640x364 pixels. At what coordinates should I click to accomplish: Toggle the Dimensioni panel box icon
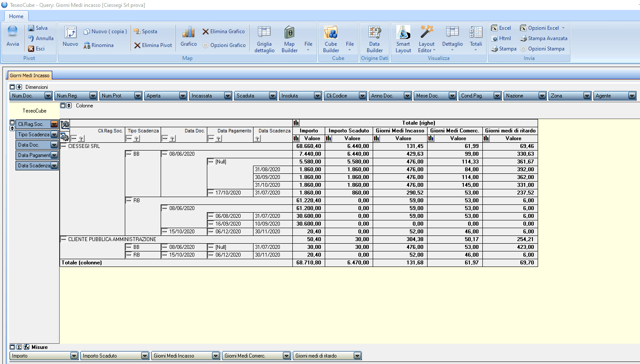pos(13,87)
